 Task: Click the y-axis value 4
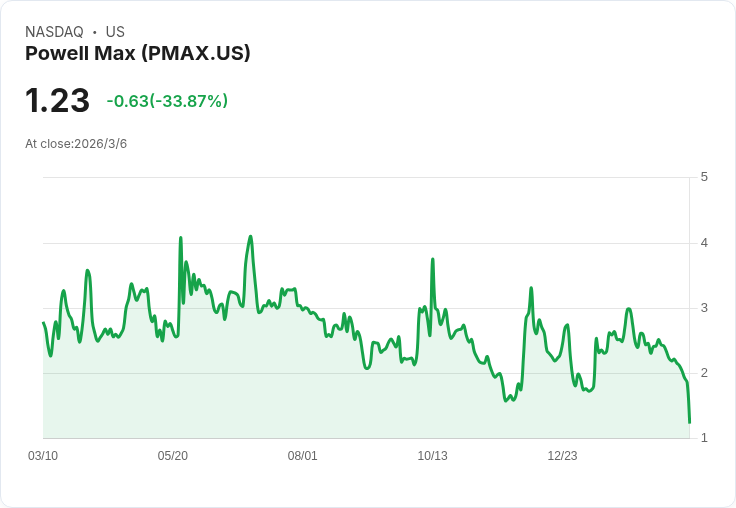coord(704,243)
